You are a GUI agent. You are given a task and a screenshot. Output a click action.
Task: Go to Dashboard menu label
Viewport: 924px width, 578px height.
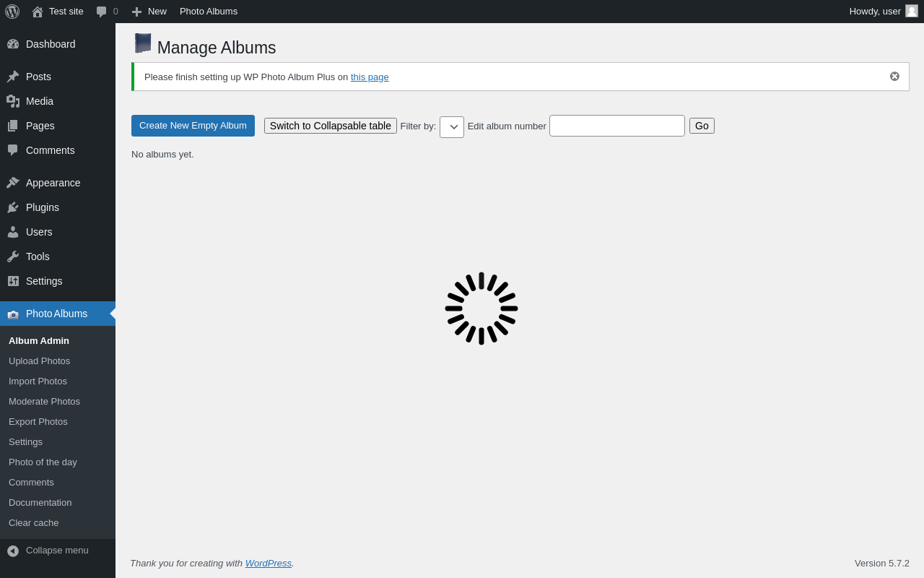coord(51,44)
